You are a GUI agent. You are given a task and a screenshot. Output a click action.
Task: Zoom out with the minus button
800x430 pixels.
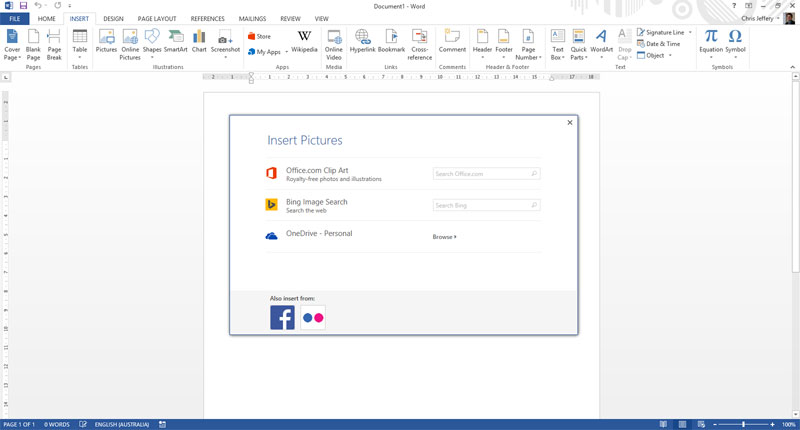[715, 424]
